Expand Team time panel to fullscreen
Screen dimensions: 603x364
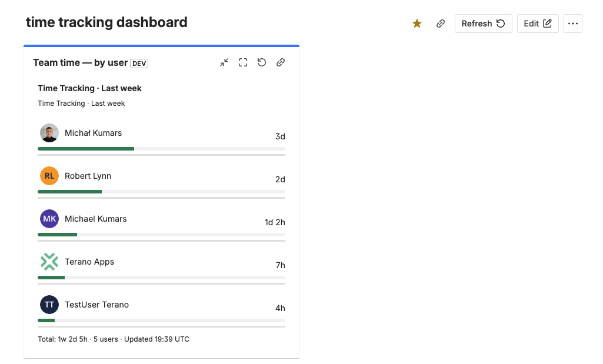pyautogui.click(x=243, y=62)
